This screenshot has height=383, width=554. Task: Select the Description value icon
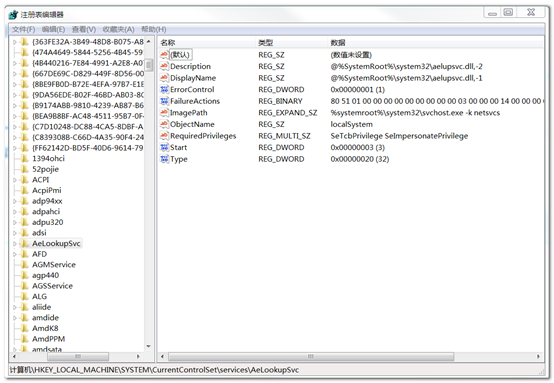pyautogui.click(x=164, y=66)
